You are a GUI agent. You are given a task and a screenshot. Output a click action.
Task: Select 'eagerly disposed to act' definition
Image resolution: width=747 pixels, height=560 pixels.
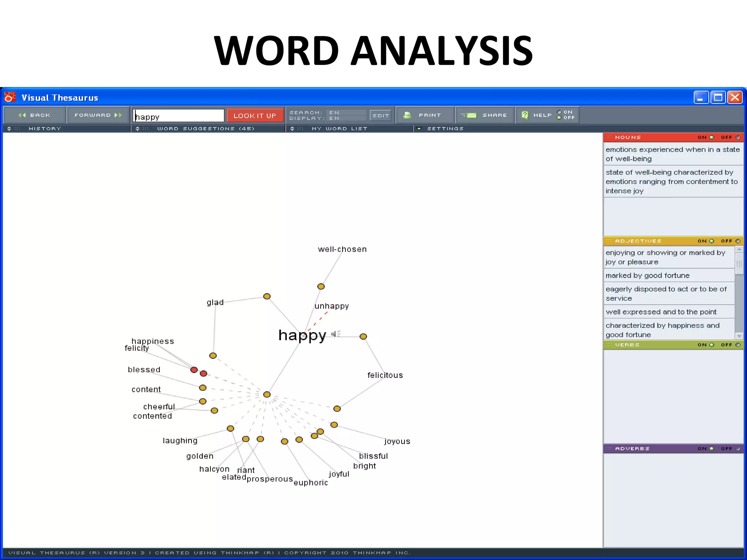click(x=669, y=294)
